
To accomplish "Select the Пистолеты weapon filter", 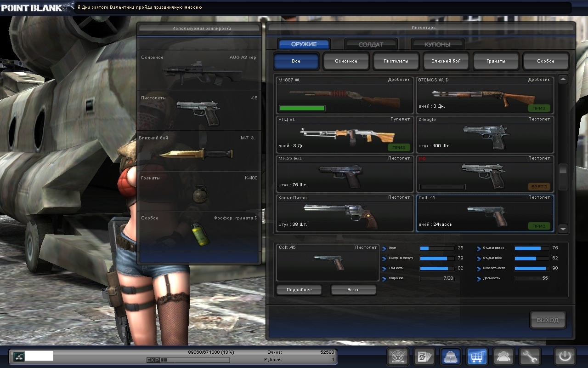I will [396, 61].
